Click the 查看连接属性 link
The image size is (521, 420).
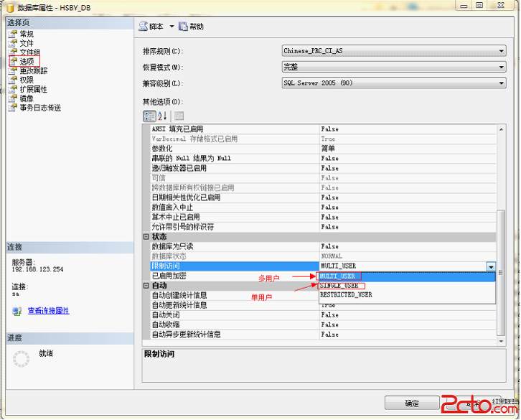pyautogui.click(x=48, y=311)
